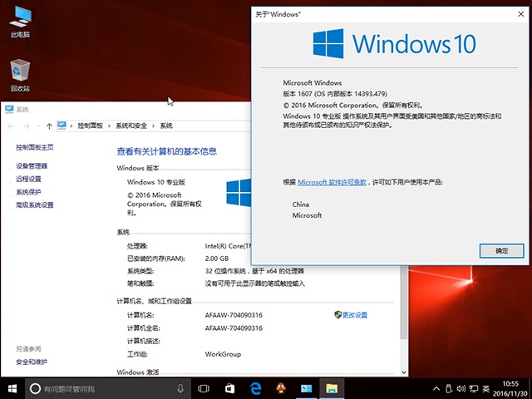
Task: Expand hidden system tray icons
Action: pyautogui.click(x=437, y=388)
